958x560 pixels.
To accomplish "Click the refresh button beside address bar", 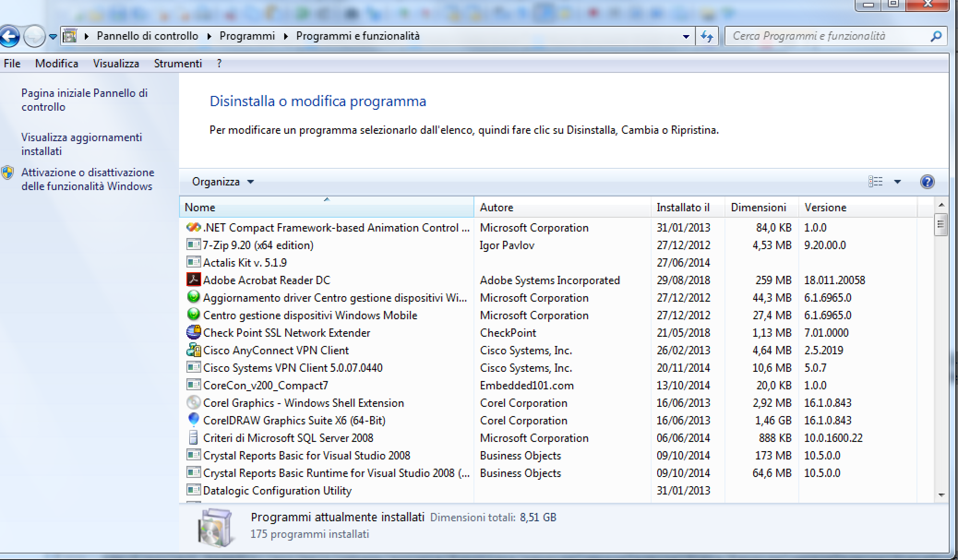I will pyautogui.click(x=707, y=36).
